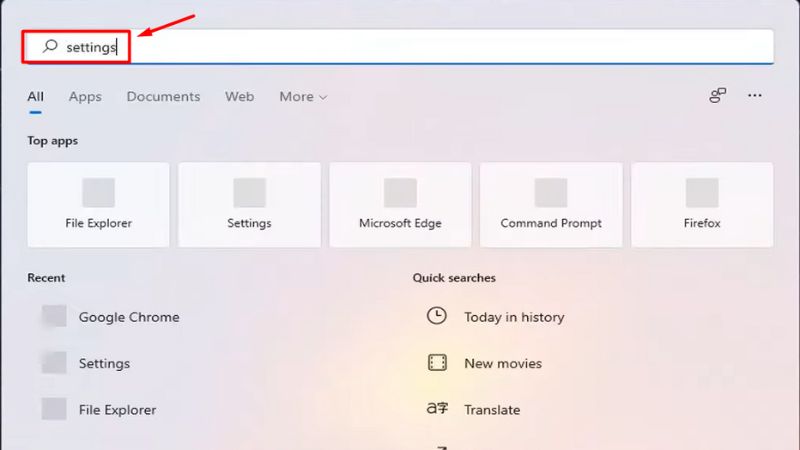The image size is (800, 450).
Task: Click the Settings tile icon
Action: 249,193
